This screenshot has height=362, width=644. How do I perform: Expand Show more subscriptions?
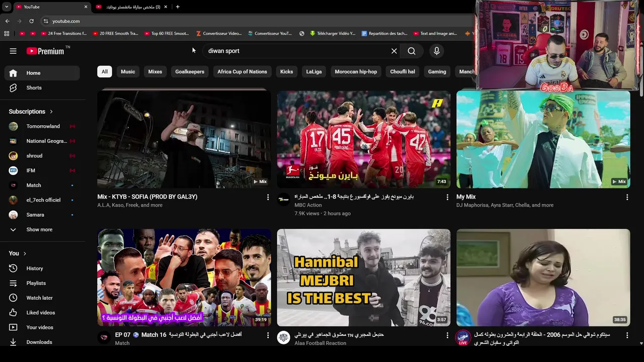42,229
